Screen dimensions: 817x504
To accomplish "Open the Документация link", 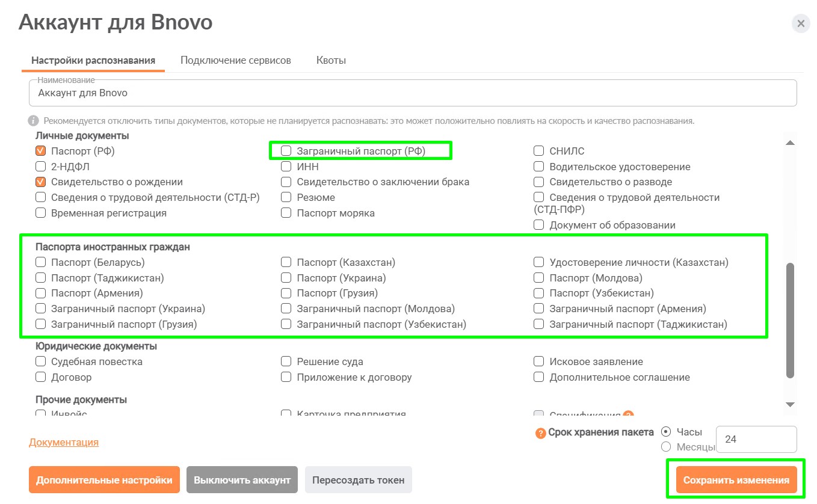I will tap(64, 442).
